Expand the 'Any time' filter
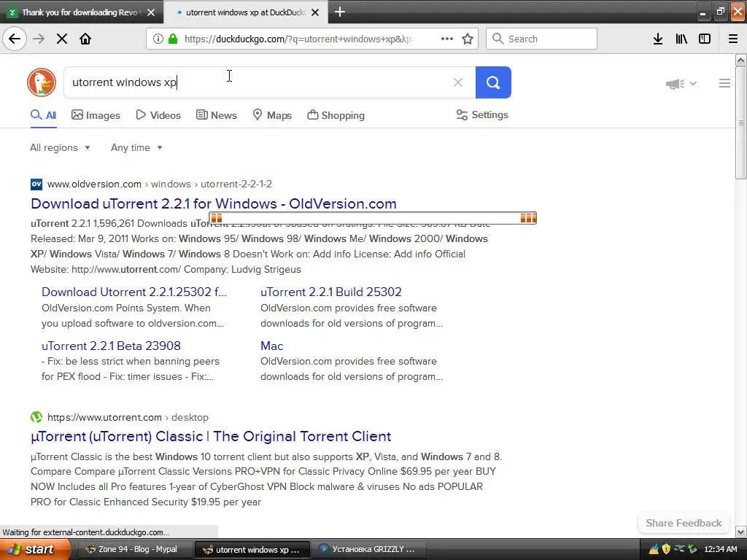This screenshot has width=747, height=560. [x=136, y=147]
